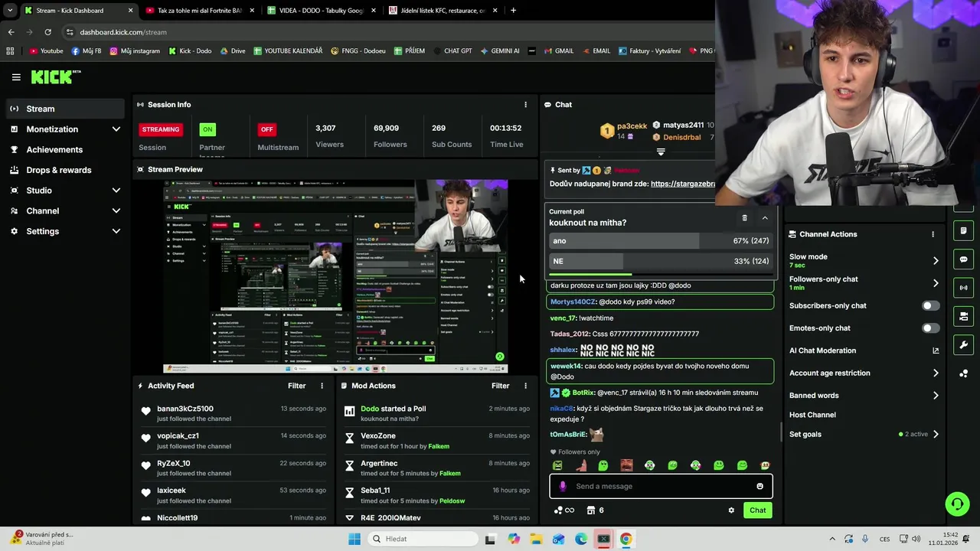The image size is (980, 551).
Task: Open Activity Feed Filter
Action: click(x=296, y=386)
